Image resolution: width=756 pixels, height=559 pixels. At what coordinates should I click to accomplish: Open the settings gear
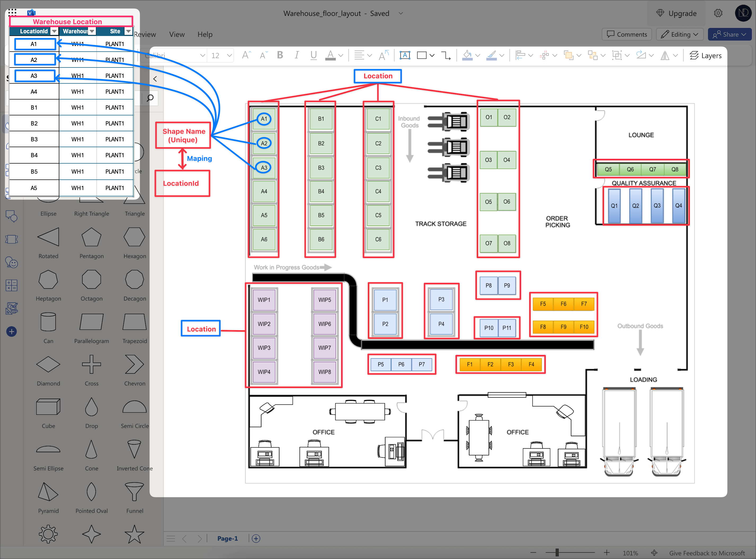[718, 13]
